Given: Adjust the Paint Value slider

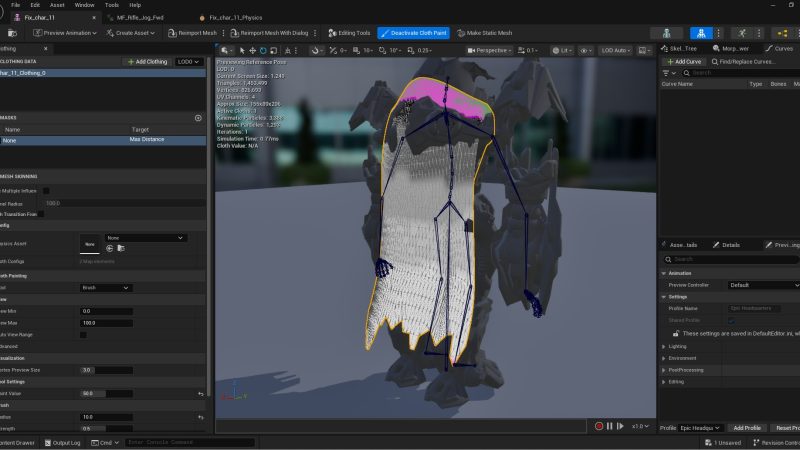Looking at the screenshot, I should click(x=105, y=393).
